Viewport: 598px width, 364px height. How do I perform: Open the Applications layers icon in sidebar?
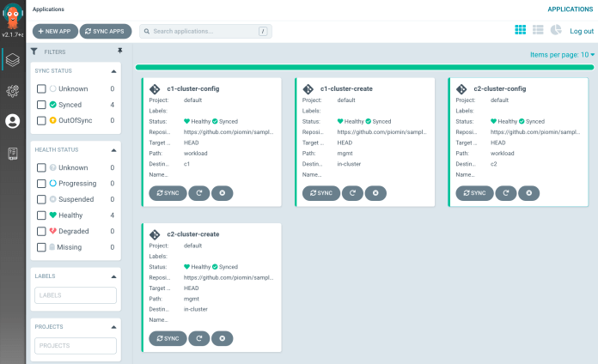(12, 60)
